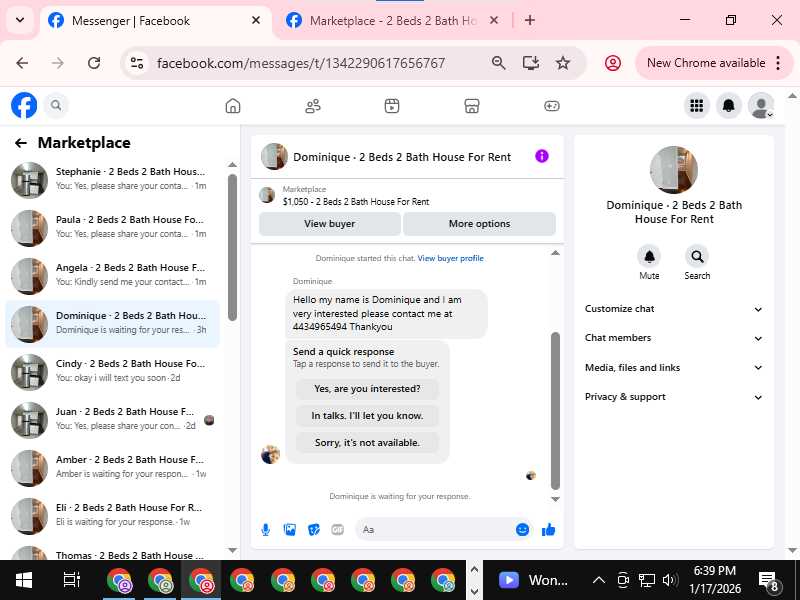
Task: Open the account profile avatar menu
Action: point(761,106)
